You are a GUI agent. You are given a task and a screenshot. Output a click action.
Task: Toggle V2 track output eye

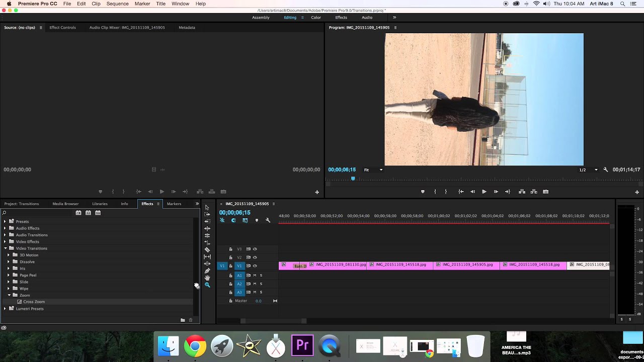pyautogui.click(x=255, y=257)
